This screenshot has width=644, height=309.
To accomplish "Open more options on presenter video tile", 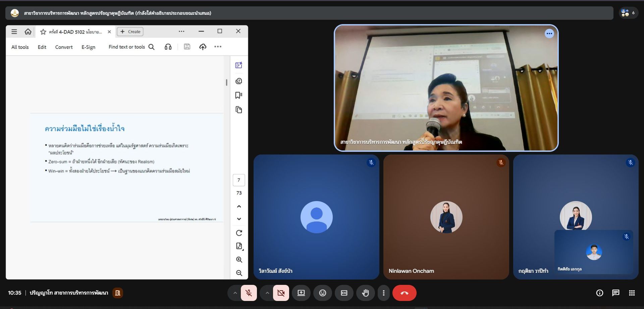I will 549,34.
